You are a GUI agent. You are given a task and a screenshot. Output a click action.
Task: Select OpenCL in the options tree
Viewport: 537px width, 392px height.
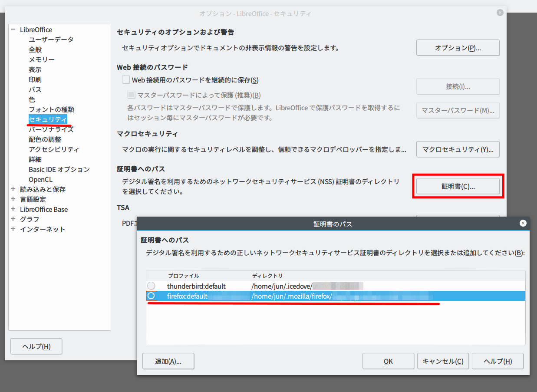[40, 179]
